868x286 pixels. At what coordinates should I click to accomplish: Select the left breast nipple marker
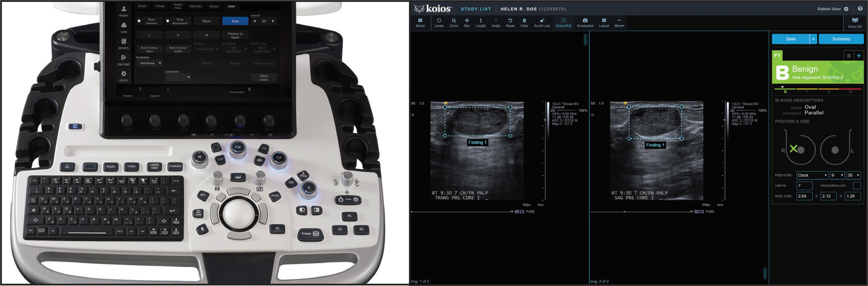(835, 150)
